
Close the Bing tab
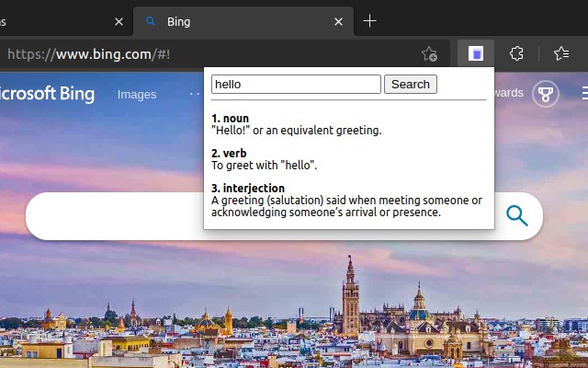point(339,21)
